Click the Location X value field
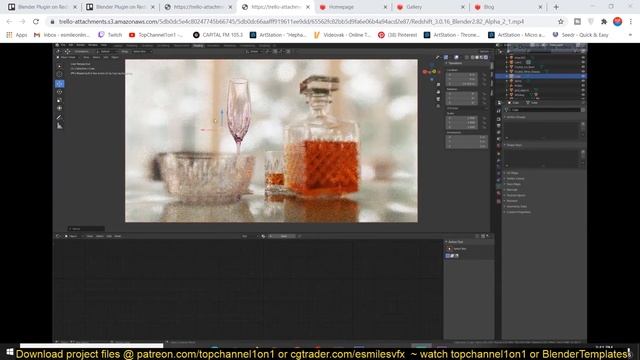This screenshot has width=640, height=360. (x=462, y=75)
